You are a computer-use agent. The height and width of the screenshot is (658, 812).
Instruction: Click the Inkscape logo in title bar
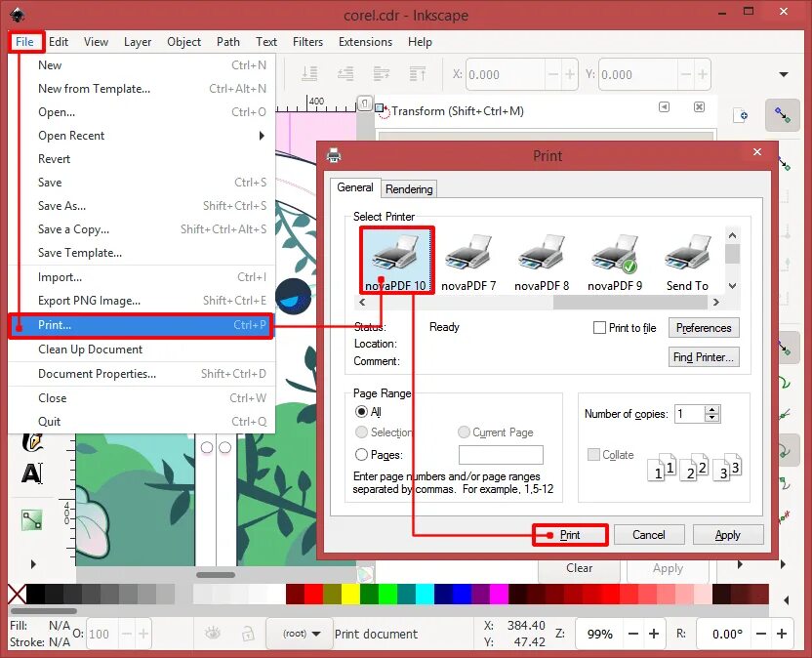tap(18, 15)
